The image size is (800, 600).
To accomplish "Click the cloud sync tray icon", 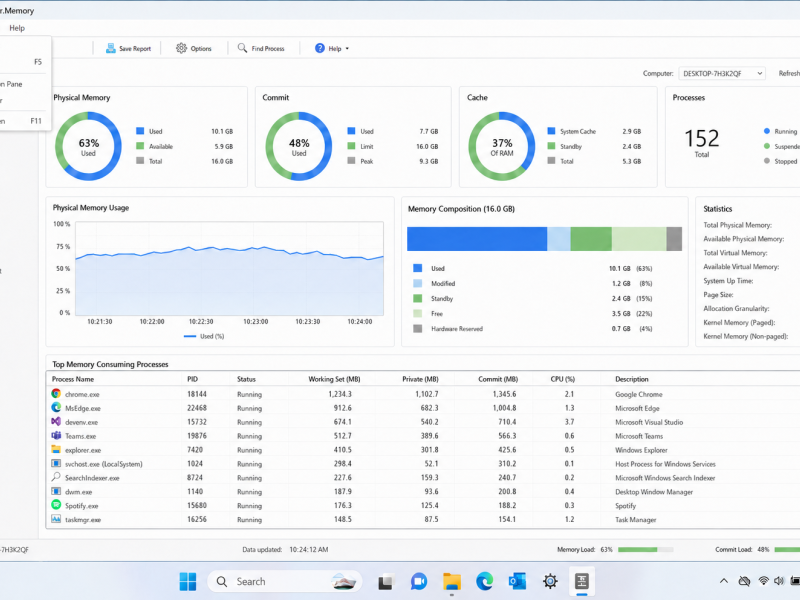I will pos(744,581).
